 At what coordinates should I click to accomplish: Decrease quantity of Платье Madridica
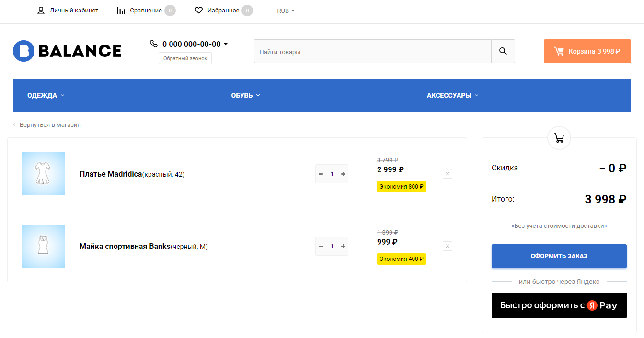coord(321,174)
